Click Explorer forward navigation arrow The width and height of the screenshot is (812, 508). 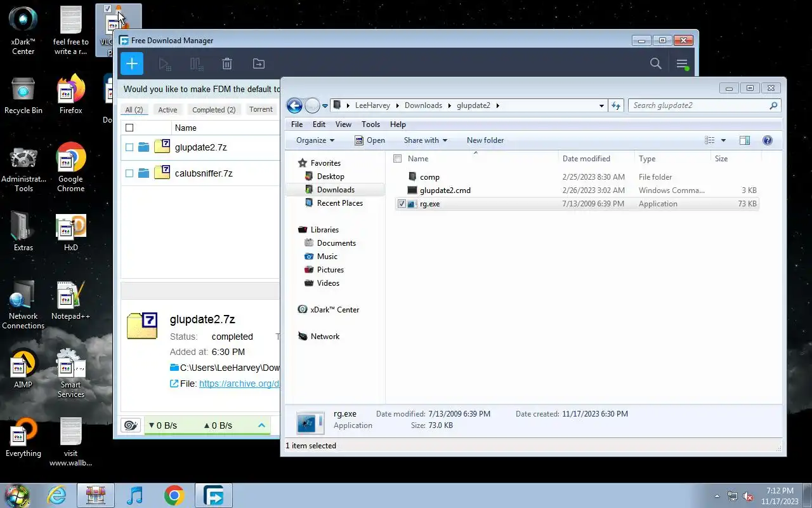(312, 105)
